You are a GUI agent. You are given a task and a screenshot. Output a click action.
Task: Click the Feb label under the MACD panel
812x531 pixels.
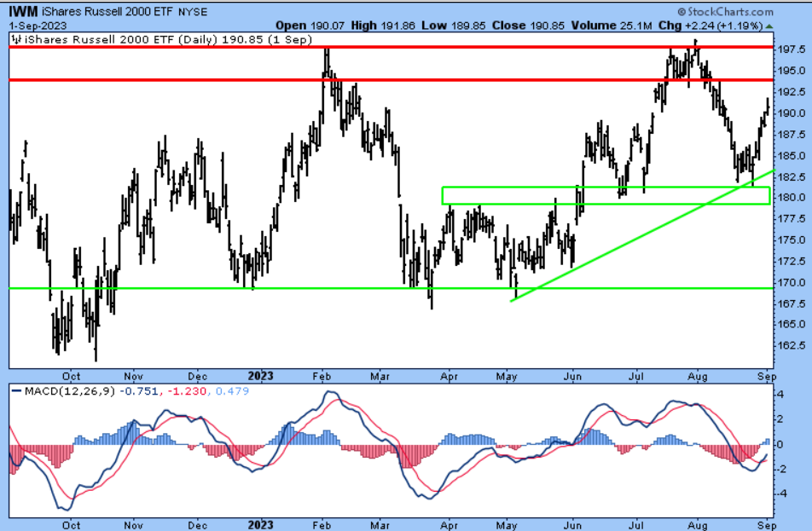pos(322,525)
